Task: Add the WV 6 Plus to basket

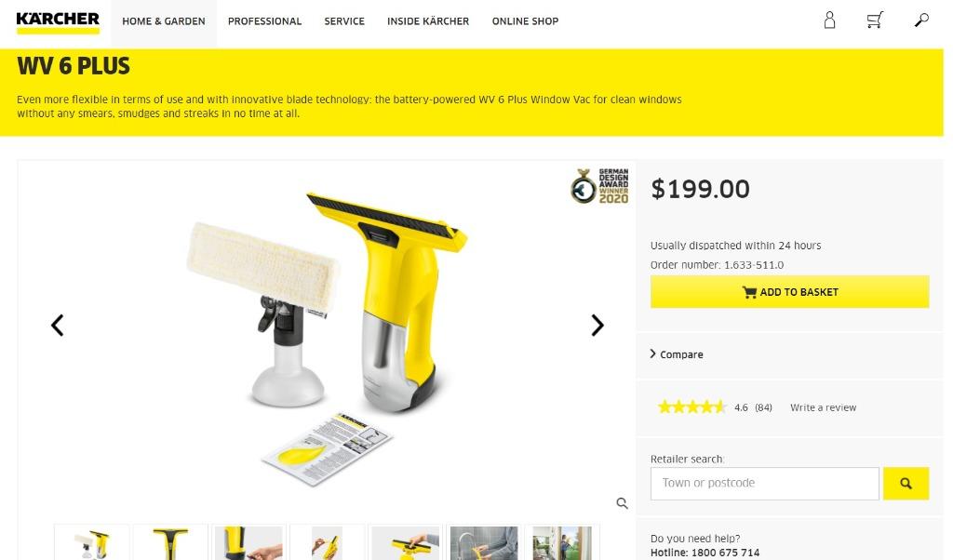Action: 789,291
